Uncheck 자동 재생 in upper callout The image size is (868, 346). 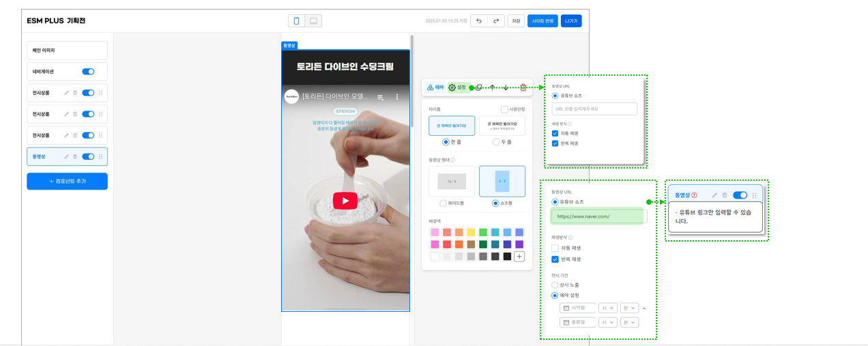(555, 134)
